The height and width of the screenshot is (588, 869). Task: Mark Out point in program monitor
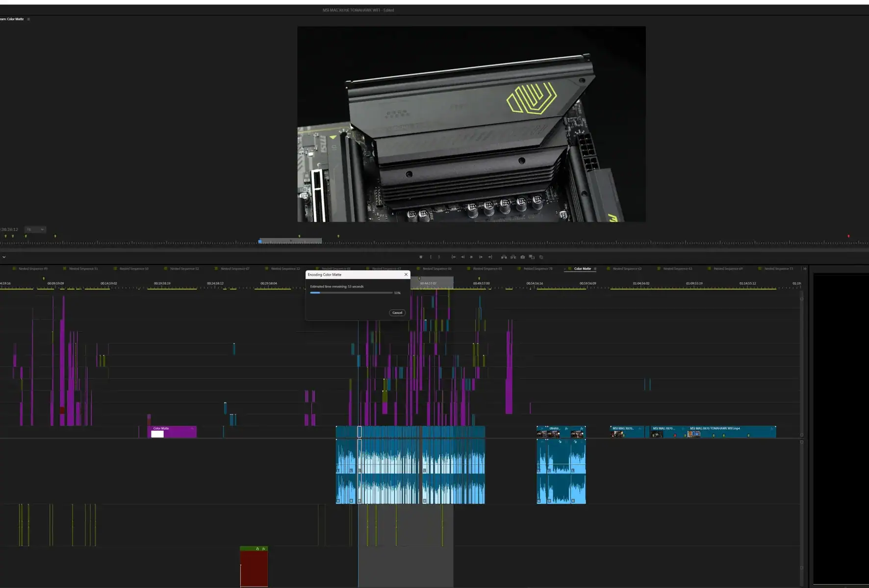(439, 257)
